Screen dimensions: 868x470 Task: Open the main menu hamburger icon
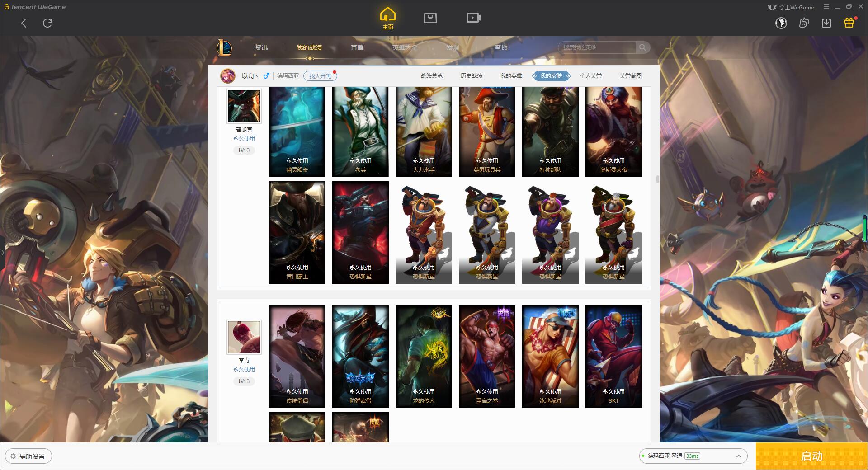point(826,7)
